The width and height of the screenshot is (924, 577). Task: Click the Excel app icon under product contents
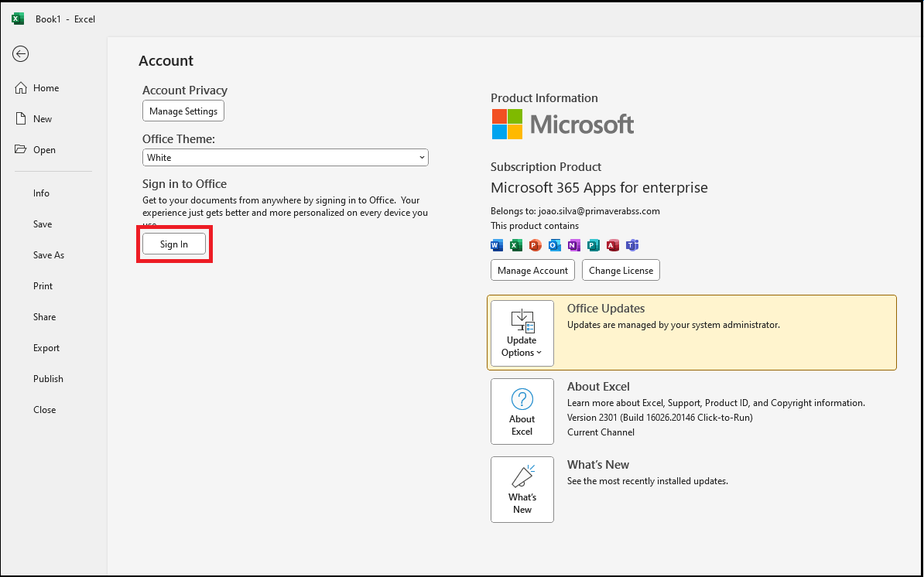point(516,245)
